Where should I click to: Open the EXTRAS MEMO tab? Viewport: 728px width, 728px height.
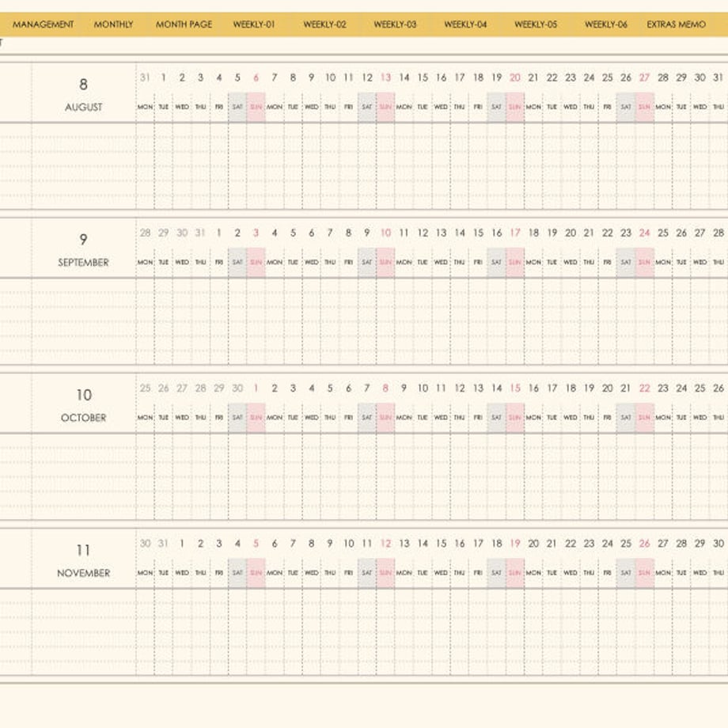tap(676, 25)
